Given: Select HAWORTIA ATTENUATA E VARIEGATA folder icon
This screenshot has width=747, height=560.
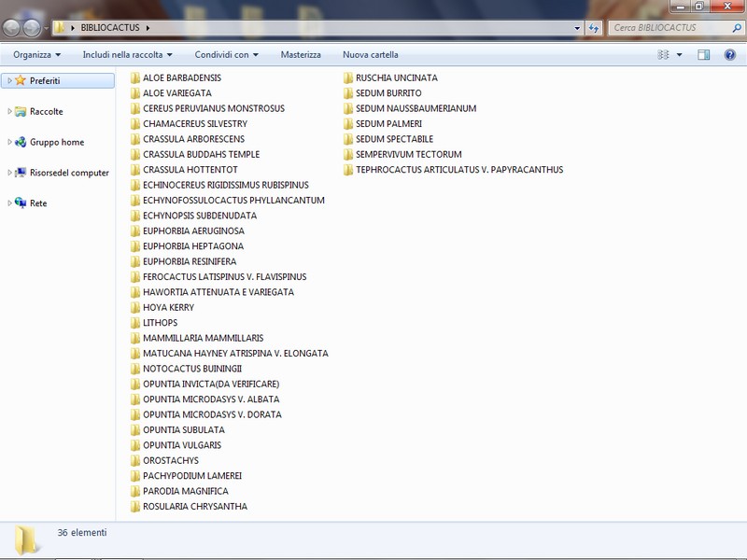Looking at the screenshot, I should pyautogui.click(x=135, y=292).
